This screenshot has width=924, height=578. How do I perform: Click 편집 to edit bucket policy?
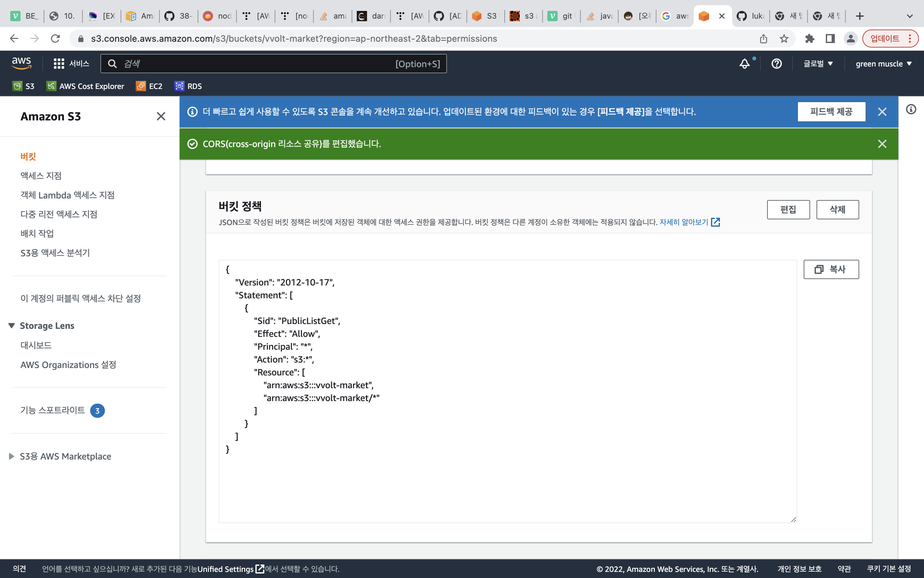[788, 209]
